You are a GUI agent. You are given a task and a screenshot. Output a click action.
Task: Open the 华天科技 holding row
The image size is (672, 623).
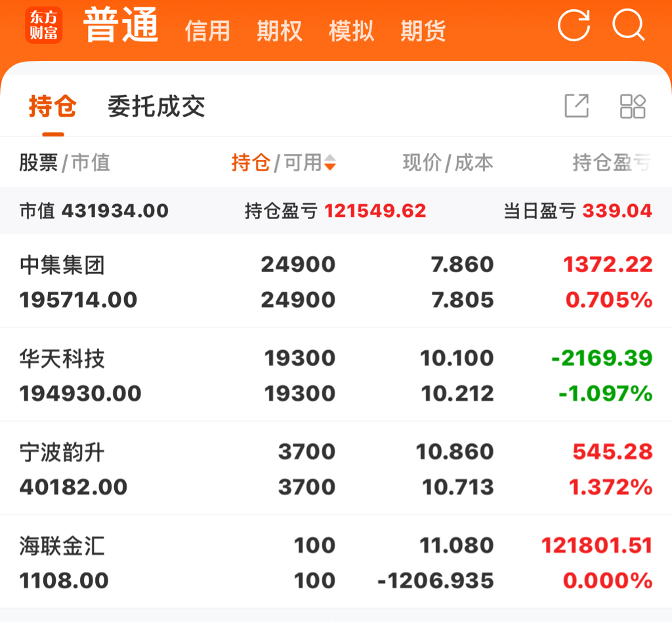pos(336,375)
